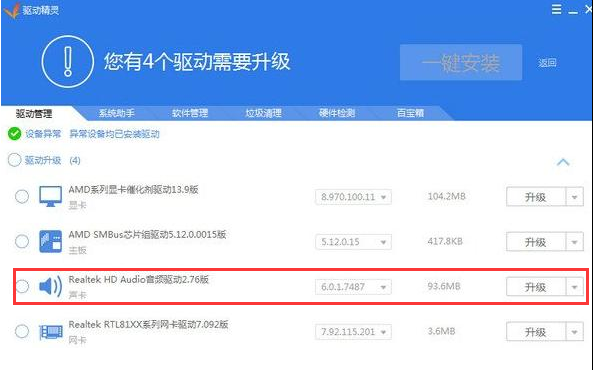Click the green checkmark 设备异常 icon
This screenshot has width=594, height=375.
click(x=14, y=134)
